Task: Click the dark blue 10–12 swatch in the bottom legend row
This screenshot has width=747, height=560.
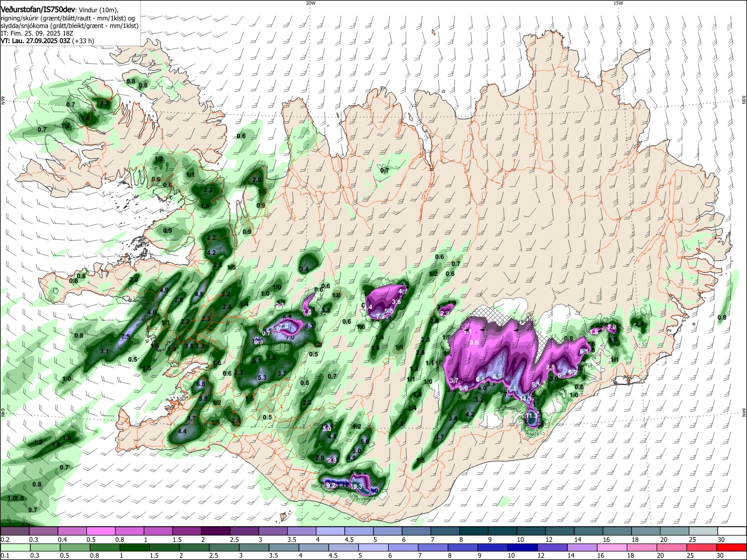Action: pos(522,547)
